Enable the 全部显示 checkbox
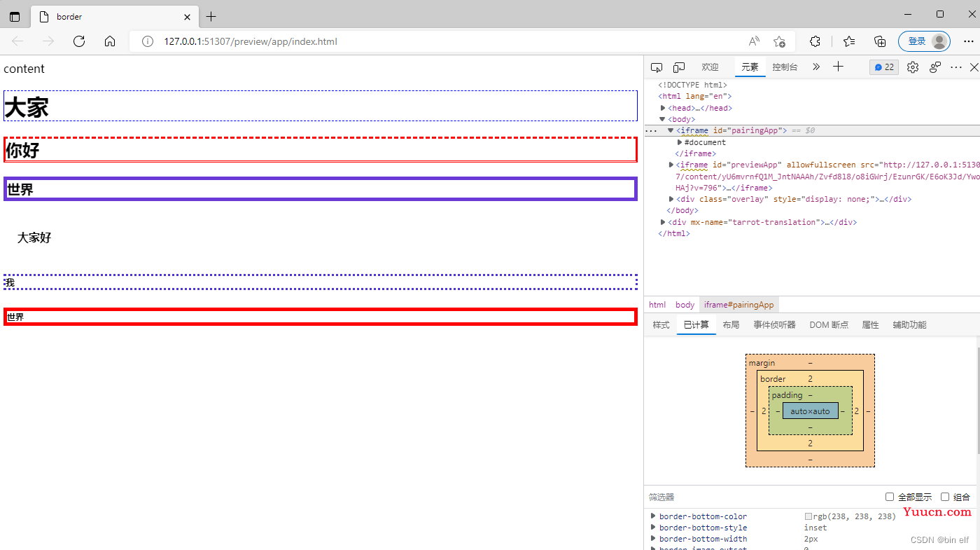The width and height of the screenshot is (980, 550). (890, 497)
